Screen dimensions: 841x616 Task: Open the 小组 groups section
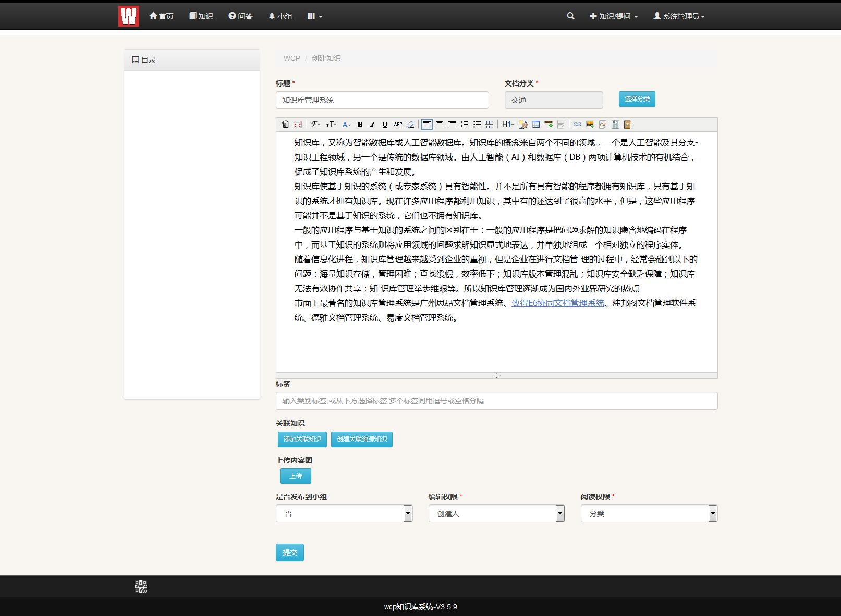pyautogui.click(x=280, y=16)
